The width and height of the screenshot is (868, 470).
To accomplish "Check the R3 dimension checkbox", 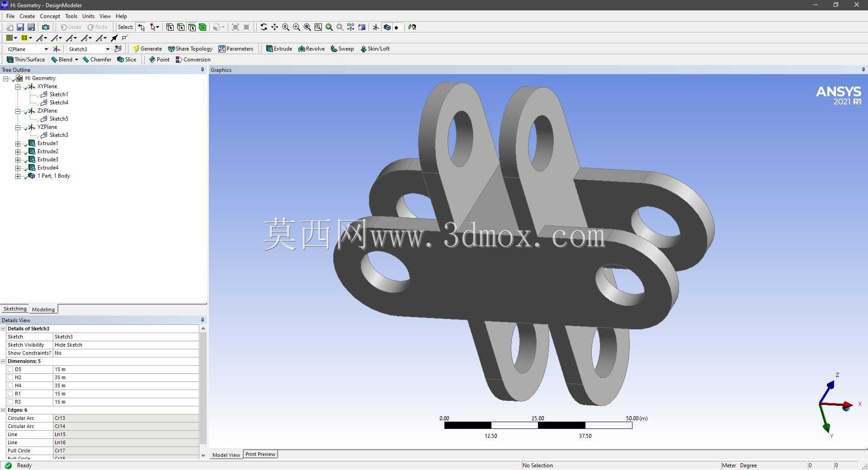I will 10,402.
